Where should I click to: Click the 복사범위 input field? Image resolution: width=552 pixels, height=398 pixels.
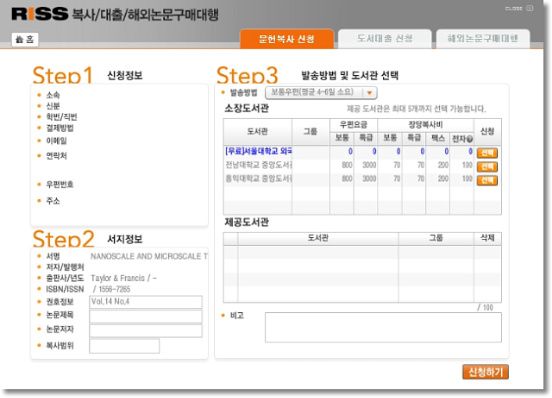(x=124, y=346)
